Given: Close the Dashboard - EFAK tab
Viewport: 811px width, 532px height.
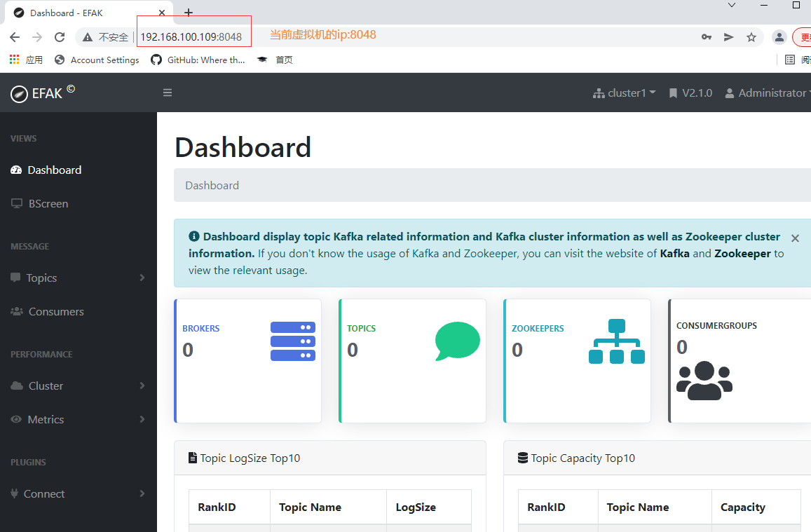Looking at the screenshot, I should pos(162,13).
